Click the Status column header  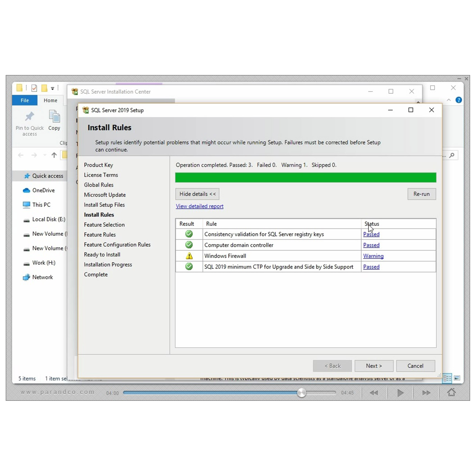pos(398,224)
